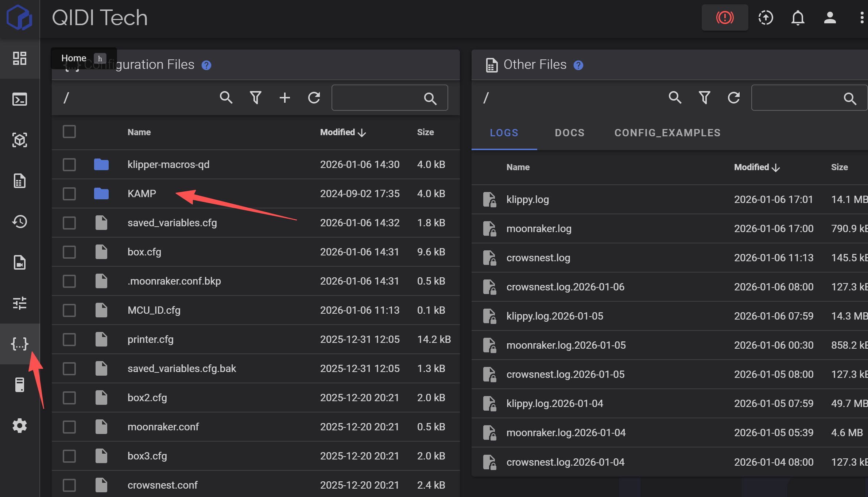Click the add file plus icon
Viewport: 868px width, 497px height.
pos(285,98)
